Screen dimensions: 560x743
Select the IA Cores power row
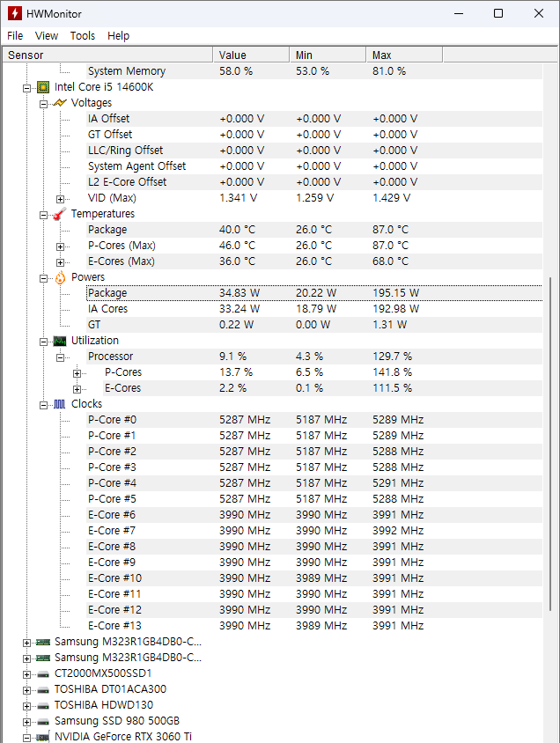tap(314, 309)
